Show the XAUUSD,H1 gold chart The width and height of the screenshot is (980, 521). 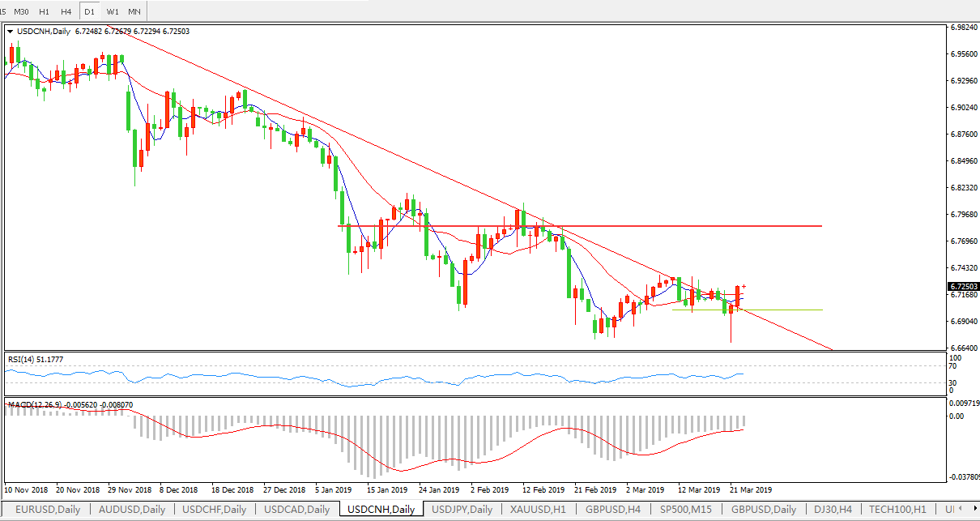coord(539,510)
